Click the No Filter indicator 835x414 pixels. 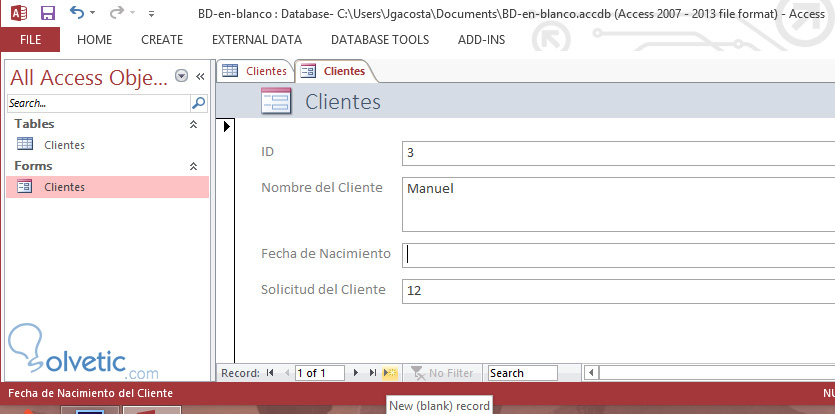click(442, 373)
